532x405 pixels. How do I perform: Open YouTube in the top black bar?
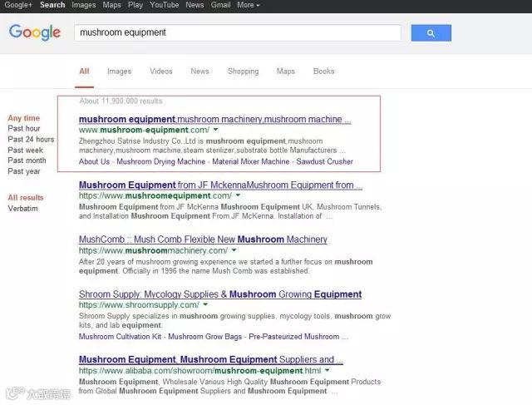pyautogui.click(x=165, y=5)
